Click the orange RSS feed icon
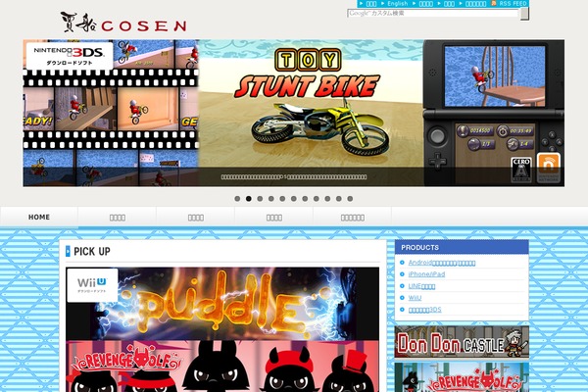The width and height of the screenshot is (588, 392). [494, 3]
